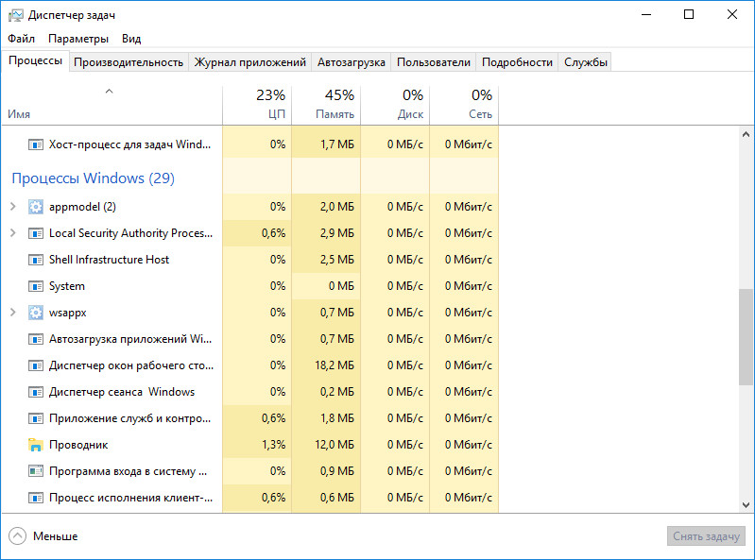
Task: Select Local Security Authority Proces... name
Action: point(130,233)
